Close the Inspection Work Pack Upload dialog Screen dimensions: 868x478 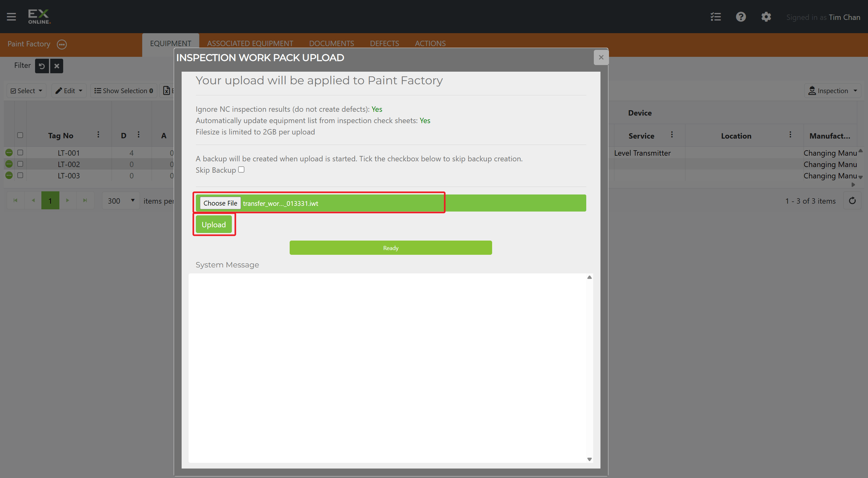click(601, 57)
